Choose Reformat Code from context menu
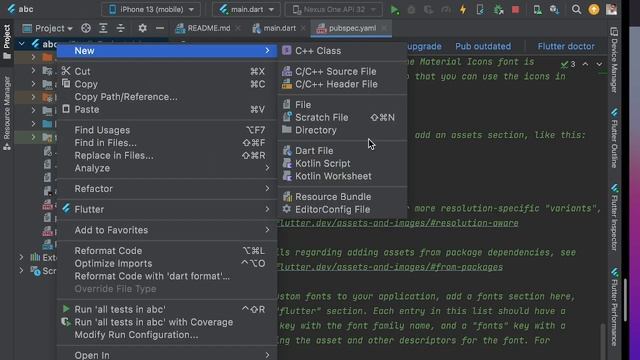 point(167,251)
